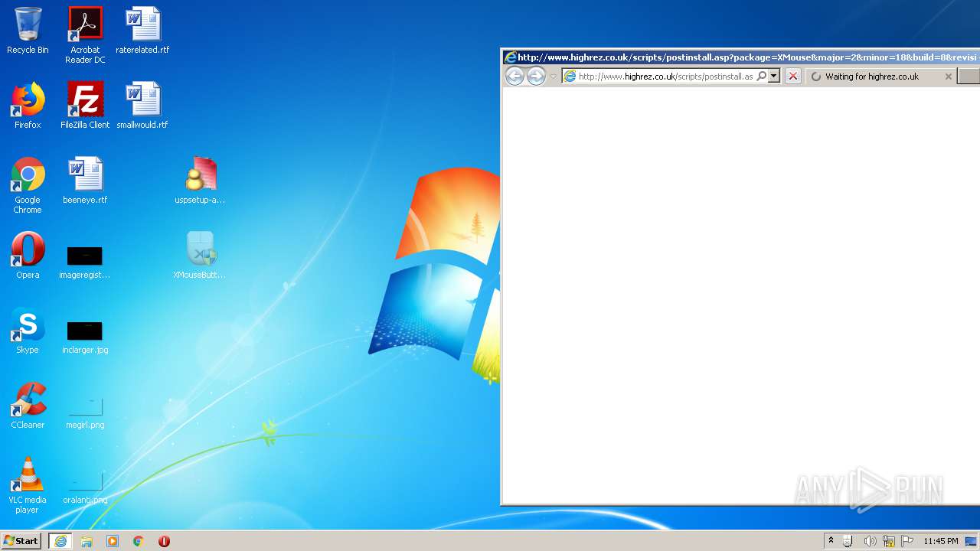
Task: Open the Start menu
Action: pyautogui.click(x=21, y=541)
